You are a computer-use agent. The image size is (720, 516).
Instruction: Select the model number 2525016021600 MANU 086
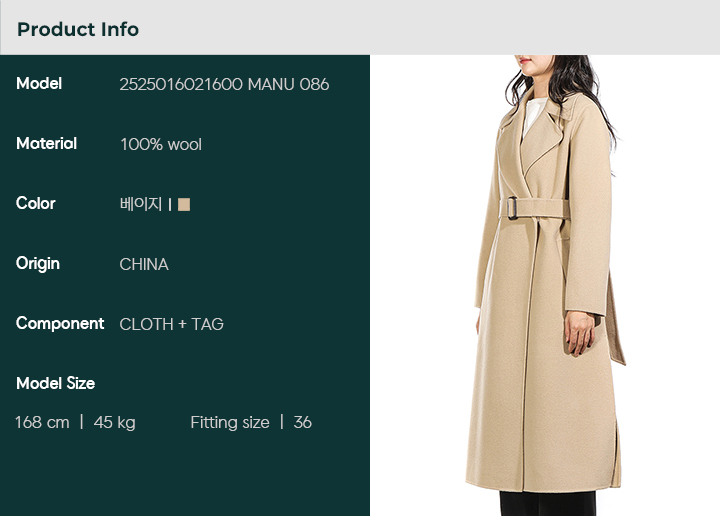coord(224,84)
